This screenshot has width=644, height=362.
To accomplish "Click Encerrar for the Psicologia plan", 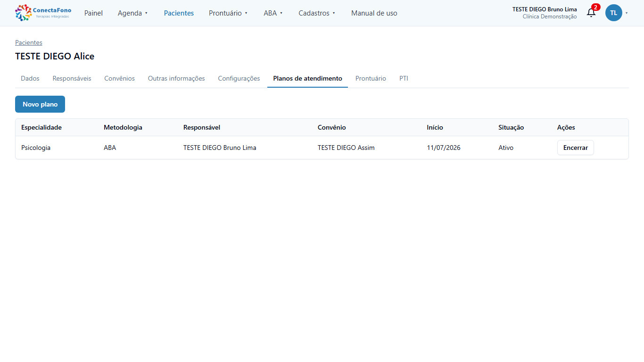I will click(x=576, y=148).
